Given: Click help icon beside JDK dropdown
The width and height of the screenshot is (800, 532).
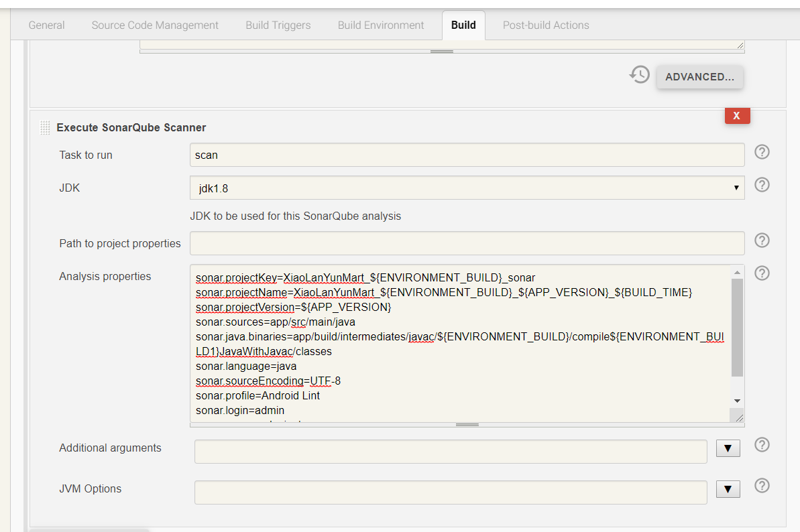Looking at the screenshot, I should [762, 185].
